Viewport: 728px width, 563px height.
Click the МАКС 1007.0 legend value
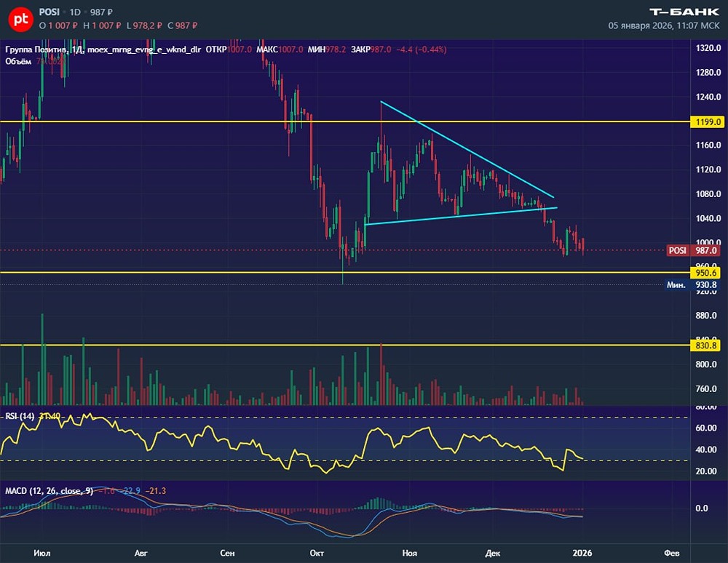coord(280,49)
